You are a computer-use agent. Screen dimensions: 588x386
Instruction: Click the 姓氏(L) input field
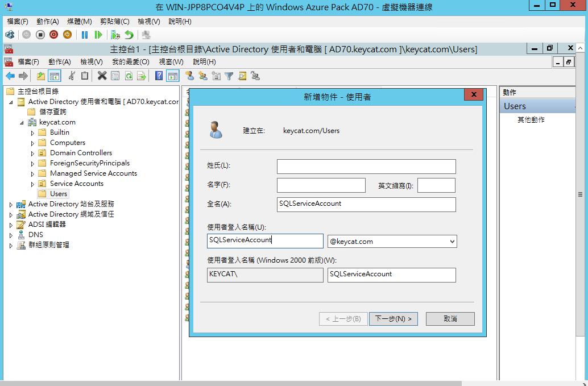(x=366, y=167)
